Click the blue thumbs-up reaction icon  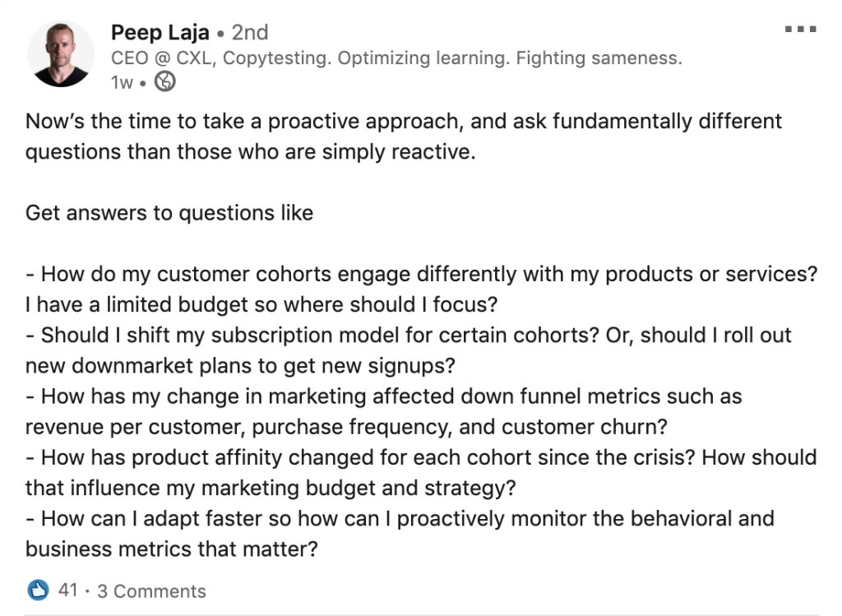click(38, 591)
